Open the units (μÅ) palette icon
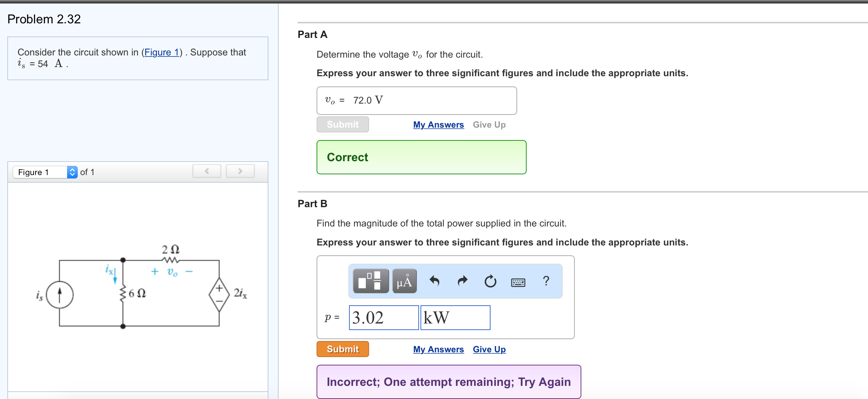This screenshot has height=399, width=868. [x=404, y=281]
